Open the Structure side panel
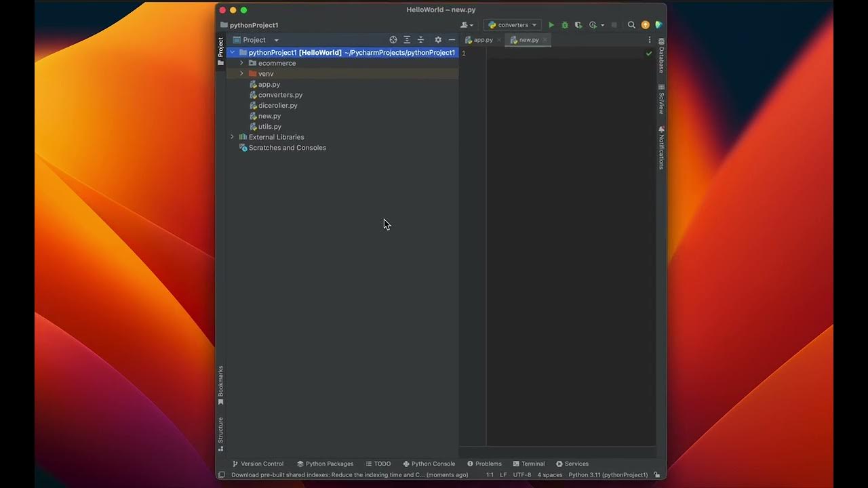Screen dimensions: 868x488 pyautogui.click(x=220, y=434)
